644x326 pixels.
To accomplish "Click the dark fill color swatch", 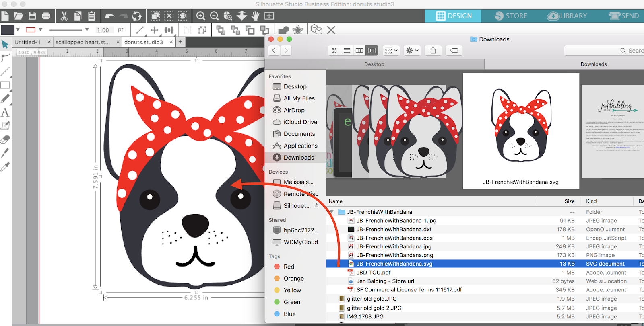I will pyautogui.click(x=8, y=30).
